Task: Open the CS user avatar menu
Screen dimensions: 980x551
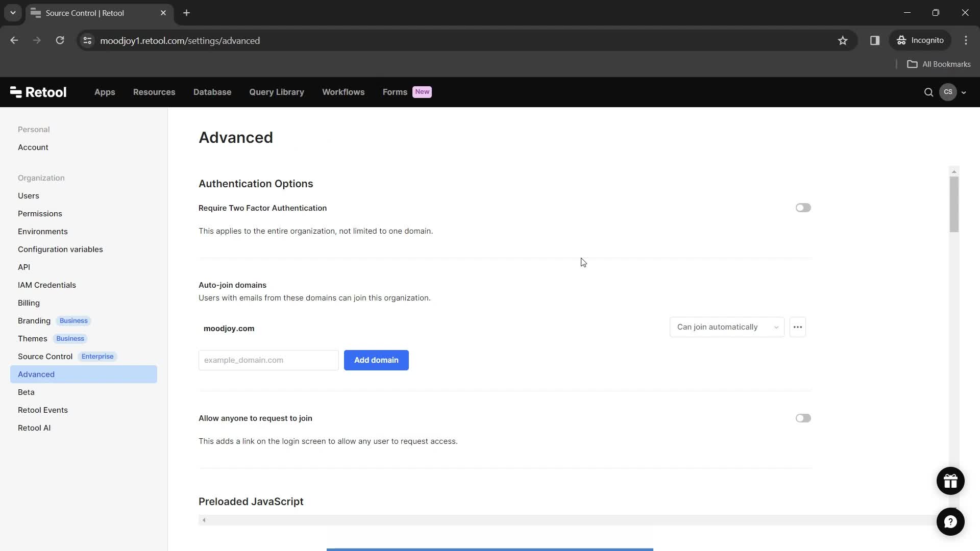Action: 948,92
